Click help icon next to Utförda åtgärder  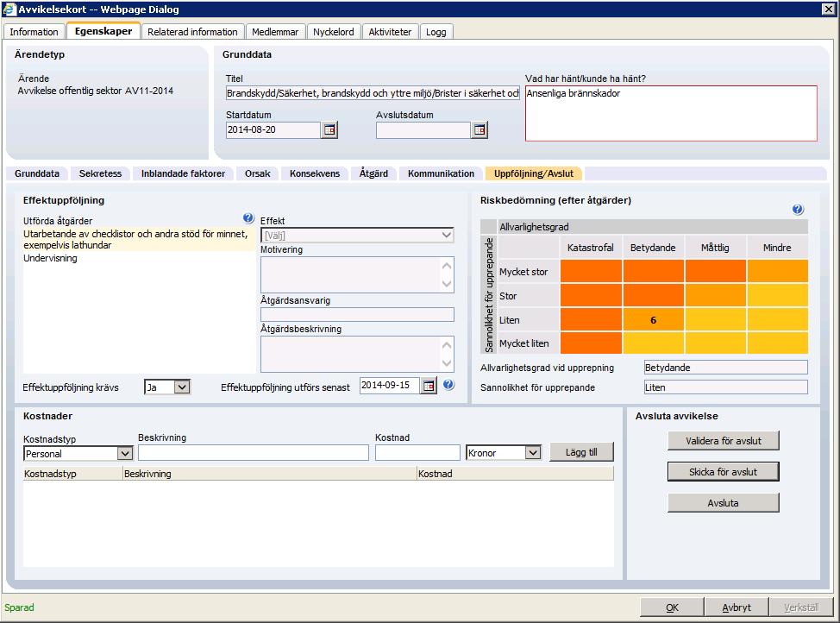(x=248, y=217)
